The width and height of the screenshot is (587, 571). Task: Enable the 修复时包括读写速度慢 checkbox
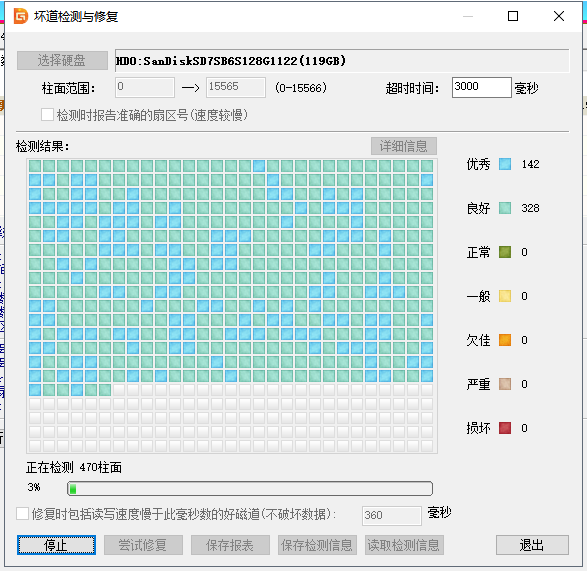(22, 514)
